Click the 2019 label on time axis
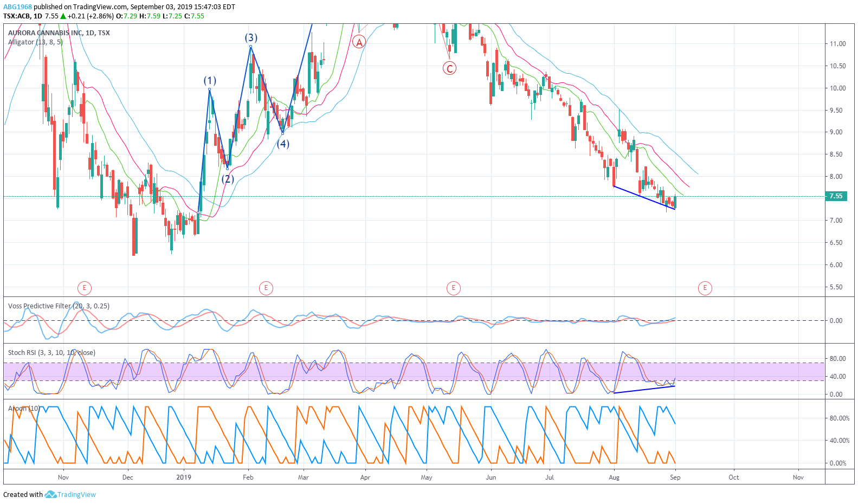Image resolution: width=858 pixels, height=504 pixels. pos(184,477)
